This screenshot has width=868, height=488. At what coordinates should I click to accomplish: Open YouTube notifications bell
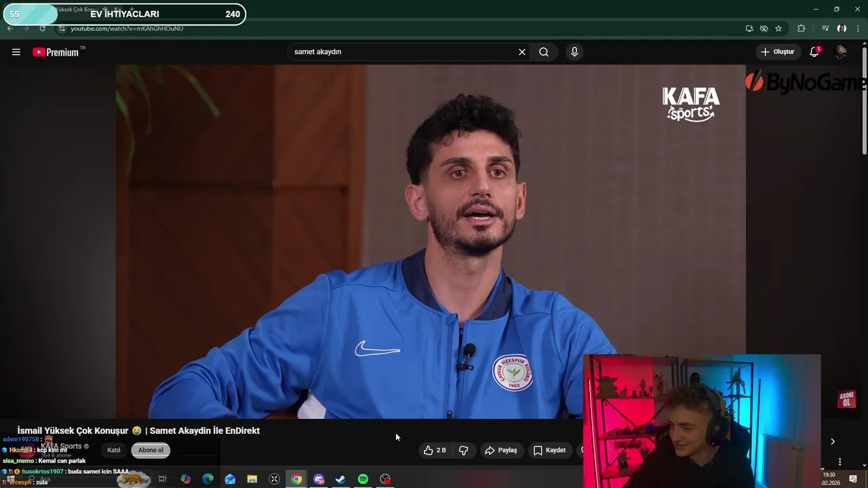click(814, 52)
